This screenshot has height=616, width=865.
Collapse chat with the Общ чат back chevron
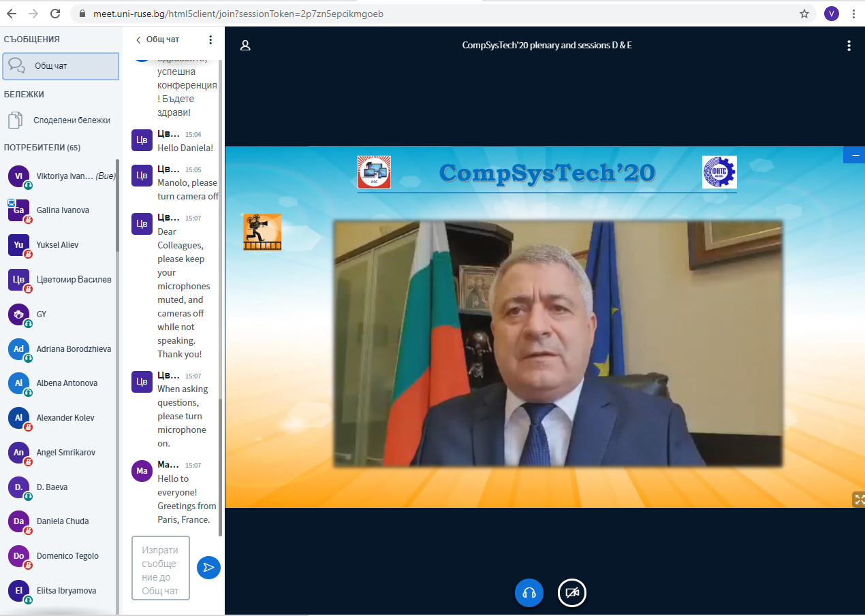coord(139,39)
